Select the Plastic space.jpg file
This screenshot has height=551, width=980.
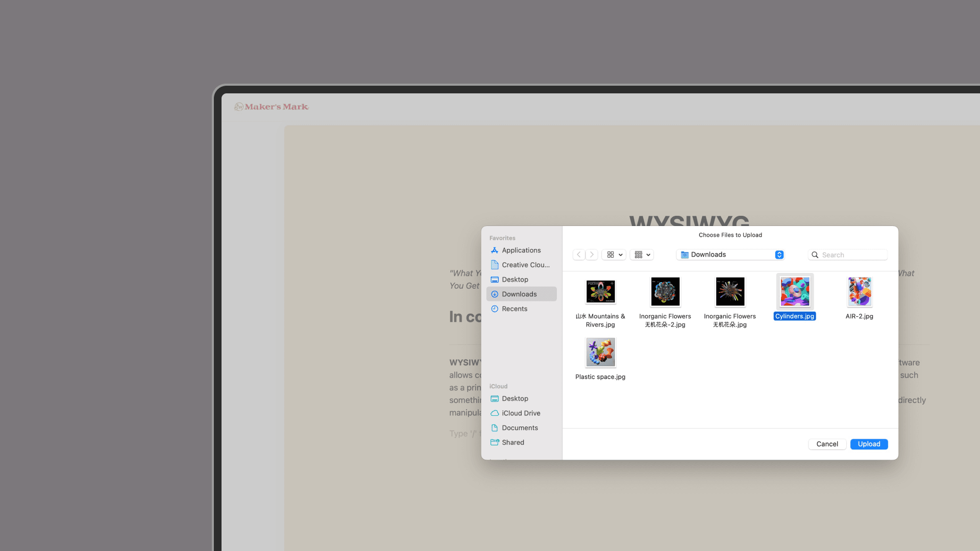[x=600, y=353]
